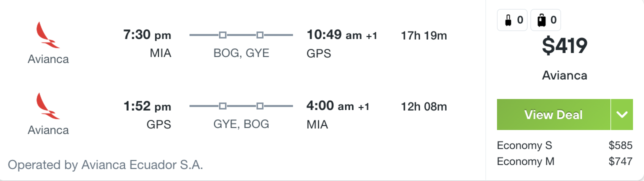
Task: Click the Avianca provider name under the price
Action: pyautogui.click(x=564, y=76)
